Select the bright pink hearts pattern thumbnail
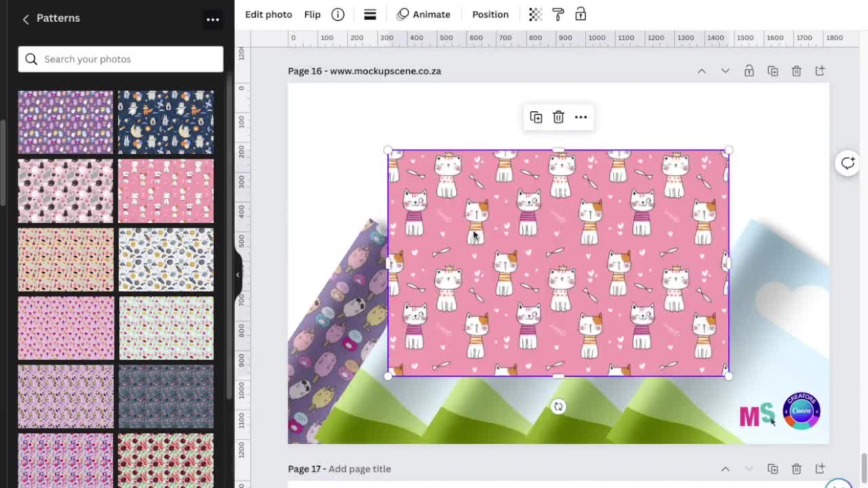 [x=66, y=328]
